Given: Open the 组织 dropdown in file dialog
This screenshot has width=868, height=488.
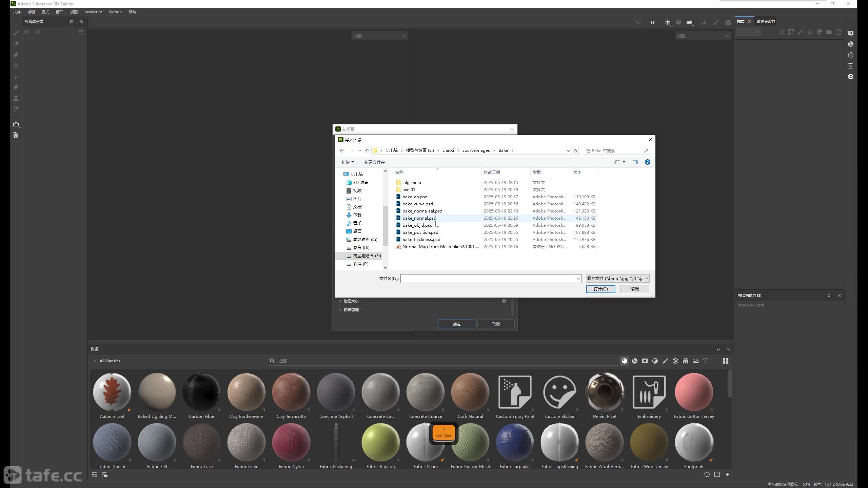Looking at the screenshot, I should pyautogui.click(x=348, y=162).
